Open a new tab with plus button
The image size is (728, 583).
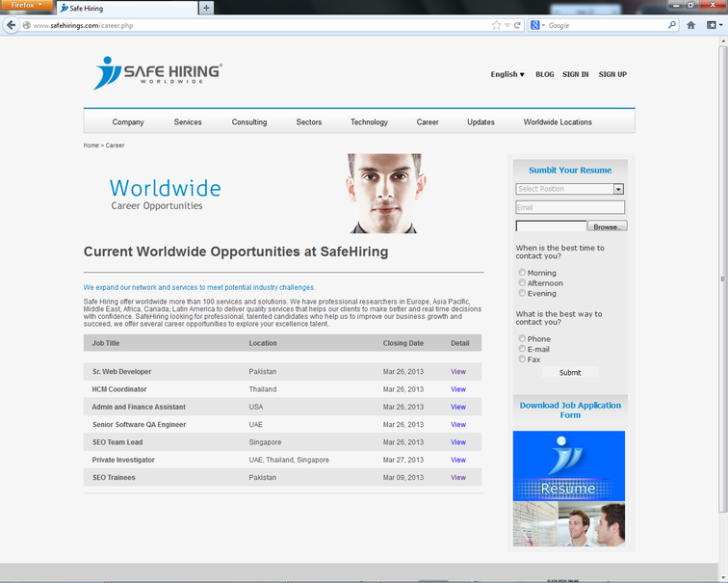[x=206, y=8]
